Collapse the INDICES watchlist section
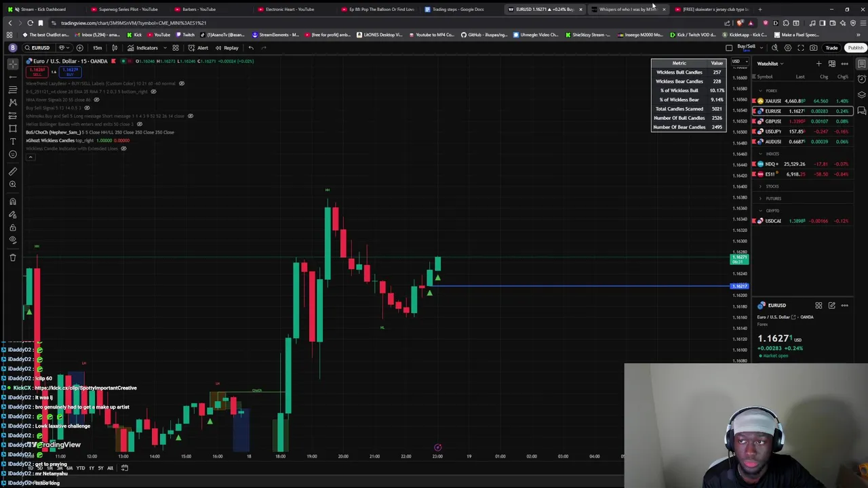The image size is (868, 488). (760, 154)
